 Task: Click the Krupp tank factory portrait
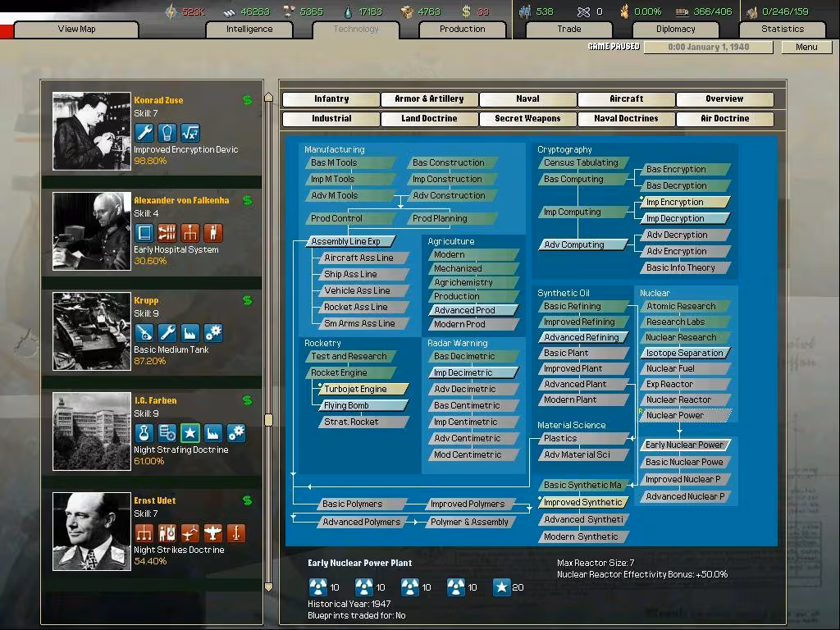(92, 331)
